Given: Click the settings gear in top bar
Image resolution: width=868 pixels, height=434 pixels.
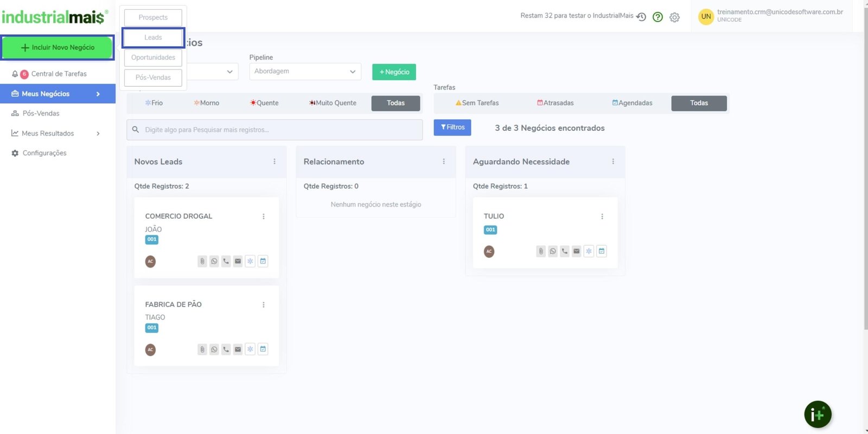Looking at the screenshot, I should coord(674,17).
